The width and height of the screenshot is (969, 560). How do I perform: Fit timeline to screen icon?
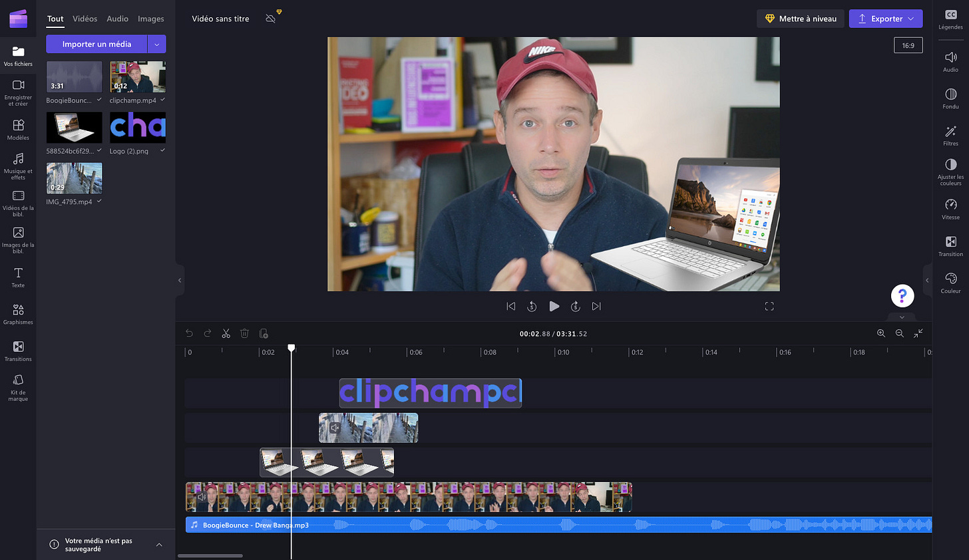[x=918, y=333]
